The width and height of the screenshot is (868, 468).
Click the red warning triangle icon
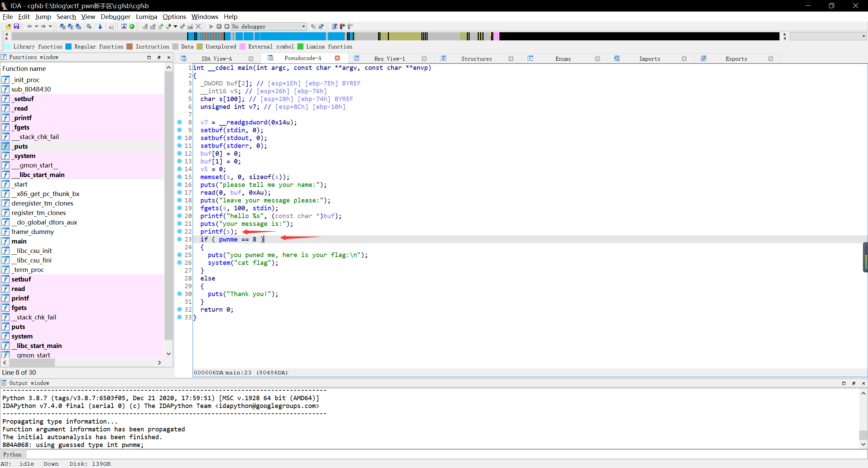[124, 26]
